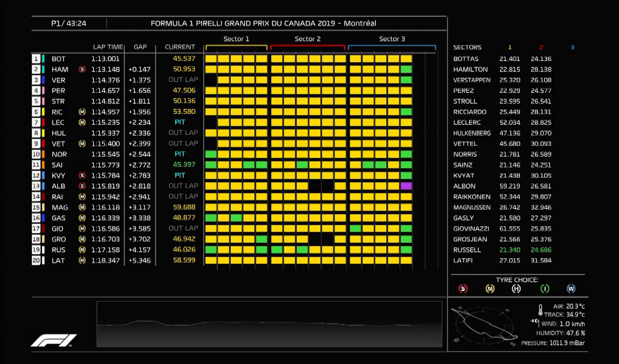Screen dimensions: 619x364
Task: Click the CURRENT column header
Action: 180,47
